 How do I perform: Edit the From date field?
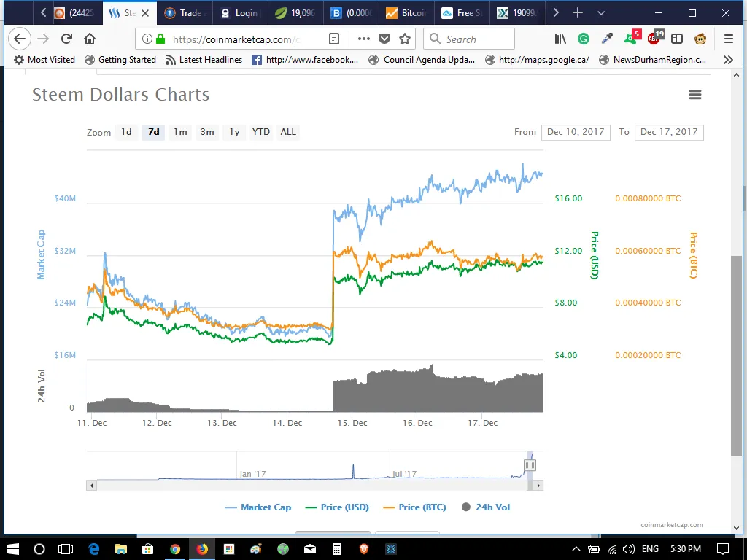[x=576, y=132]
